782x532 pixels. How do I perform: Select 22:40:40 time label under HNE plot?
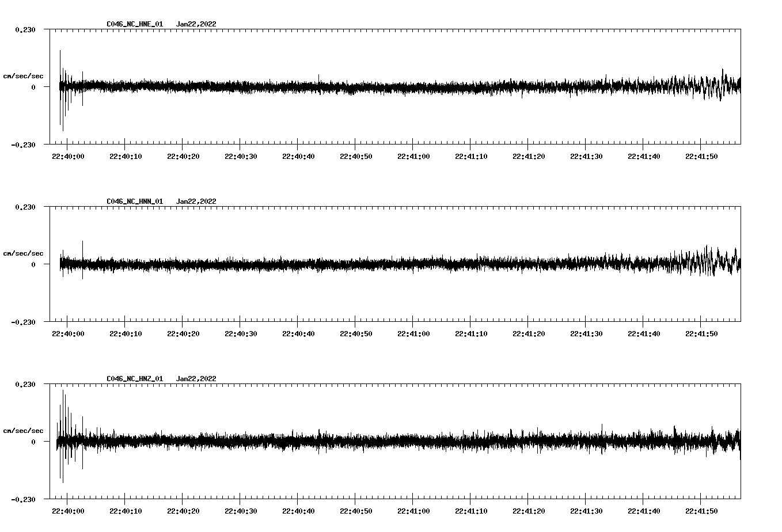tap(298, 157)
